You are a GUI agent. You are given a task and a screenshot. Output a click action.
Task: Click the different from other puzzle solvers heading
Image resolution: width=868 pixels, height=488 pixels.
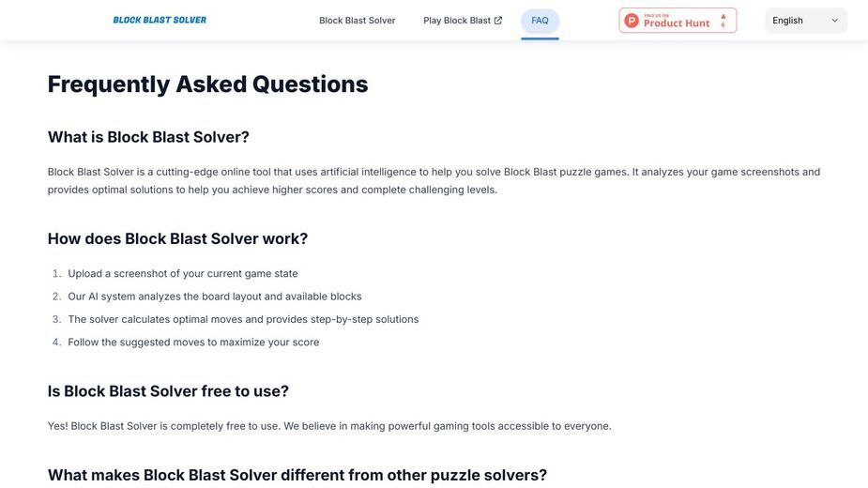pyautogui.click(x=297, y=475)
